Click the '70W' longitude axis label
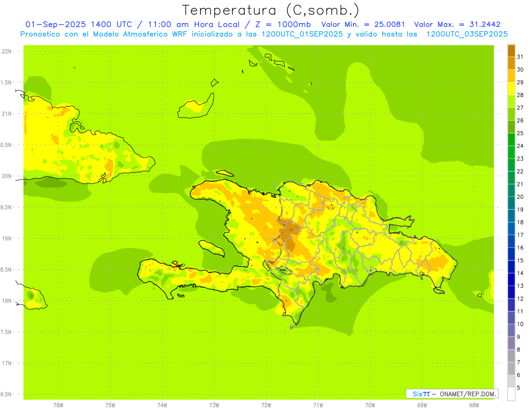This screenshot has width=532, height=411. (x=370, y=405)
